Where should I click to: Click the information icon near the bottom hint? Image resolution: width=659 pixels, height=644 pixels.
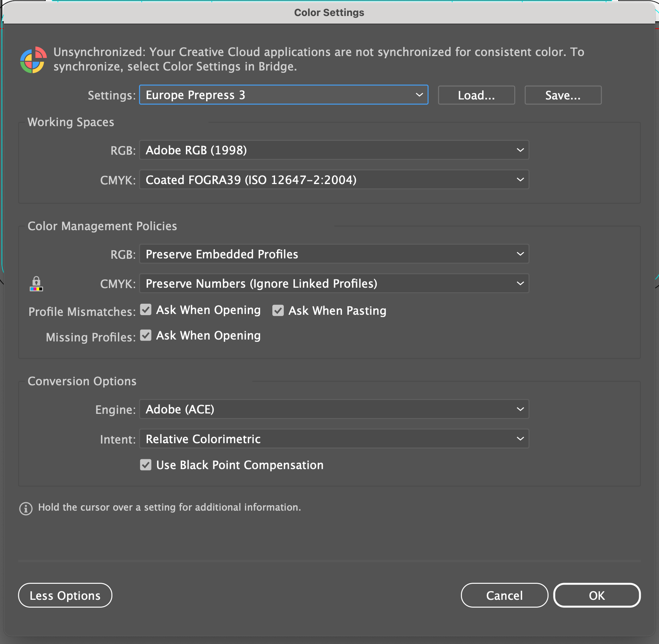[x=25, y=508]
